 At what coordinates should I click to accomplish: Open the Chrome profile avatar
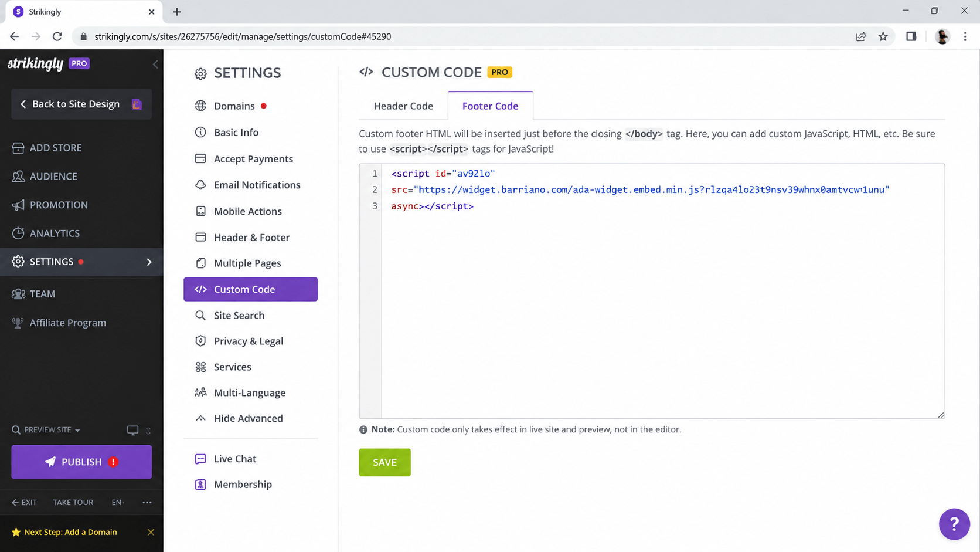click(x=942, y=36)
